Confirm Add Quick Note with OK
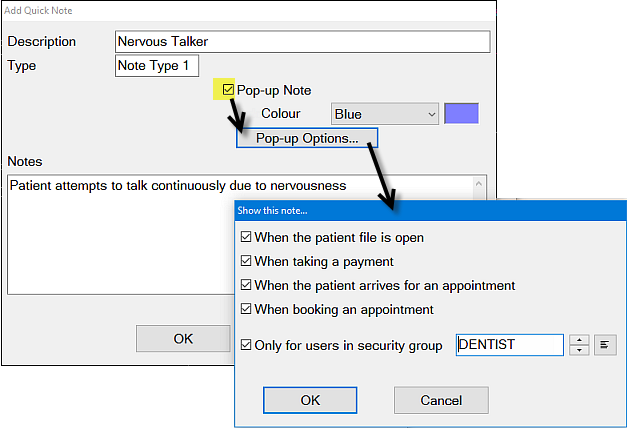The width and height of the screenshot is (627, 428). [x=183, y=339]
